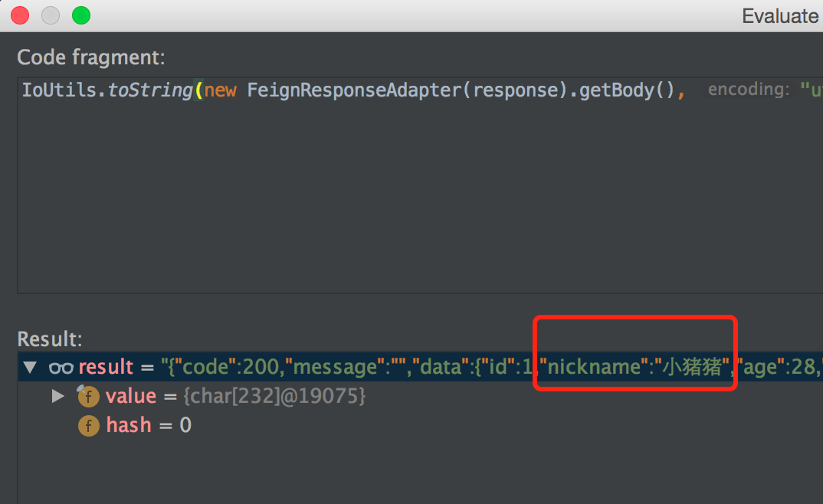This screenshot has width=823, height=504.
Task: Place cursor on FeignResponseAdapter in code
Action: [354, 90]
